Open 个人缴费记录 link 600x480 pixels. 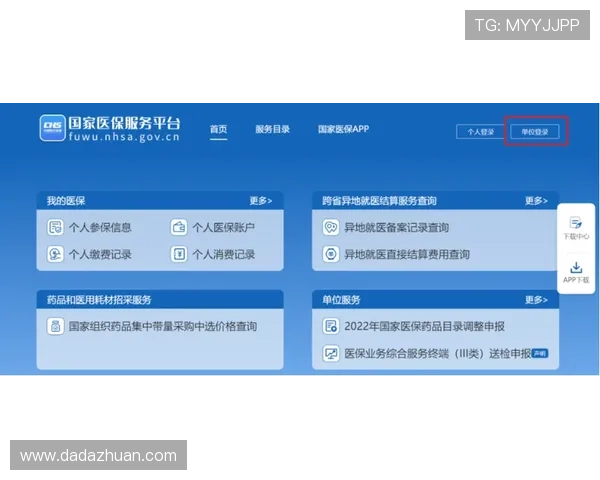coord(100,254)
